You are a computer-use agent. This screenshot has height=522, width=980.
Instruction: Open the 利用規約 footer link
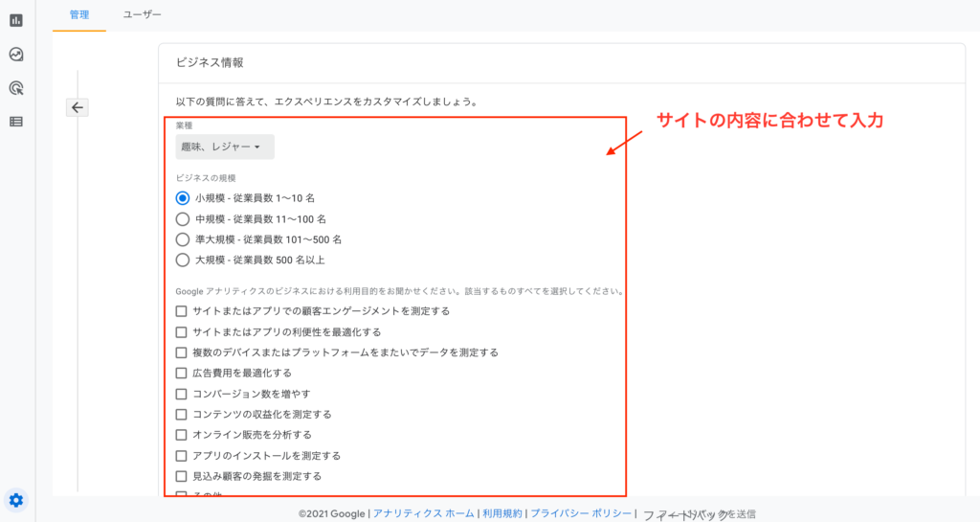(x=502, y=514)
